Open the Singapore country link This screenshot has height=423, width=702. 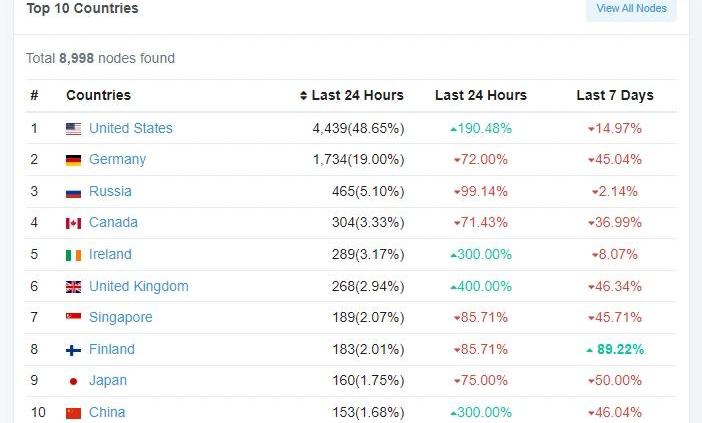[120, 317]
